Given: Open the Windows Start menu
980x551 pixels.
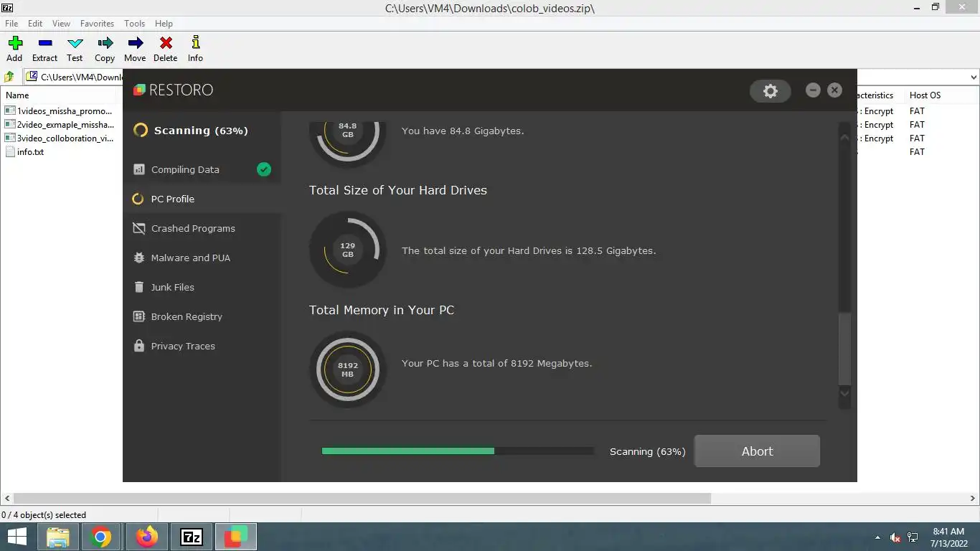Looking at the screenshot, I should (x=17, y=537).
